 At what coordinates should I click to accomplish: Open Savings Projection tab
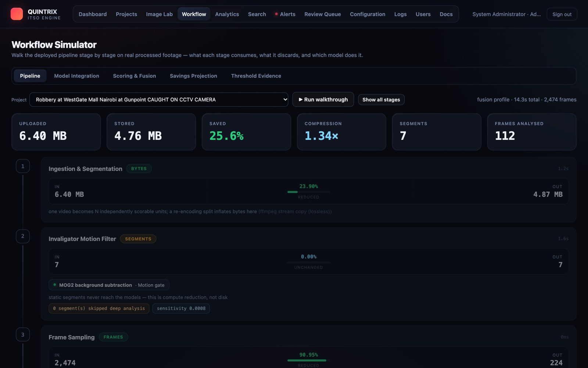coord(193,76)
